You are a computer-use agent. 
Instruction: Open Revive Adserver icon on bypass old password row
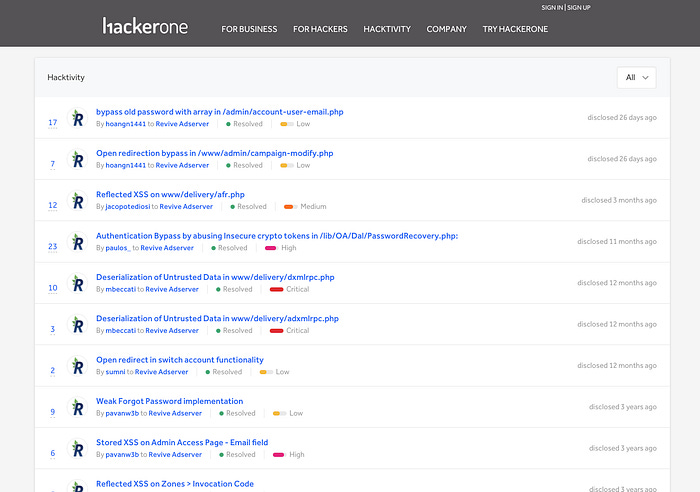(x=77, y=118)
